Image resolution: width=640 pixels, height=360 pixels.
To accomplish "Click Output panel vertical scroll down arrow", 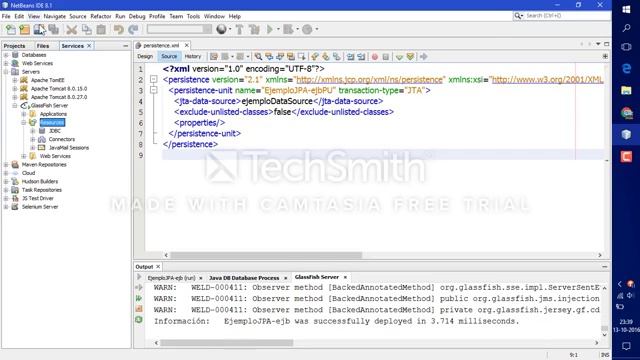I will [x=604, y=335].
